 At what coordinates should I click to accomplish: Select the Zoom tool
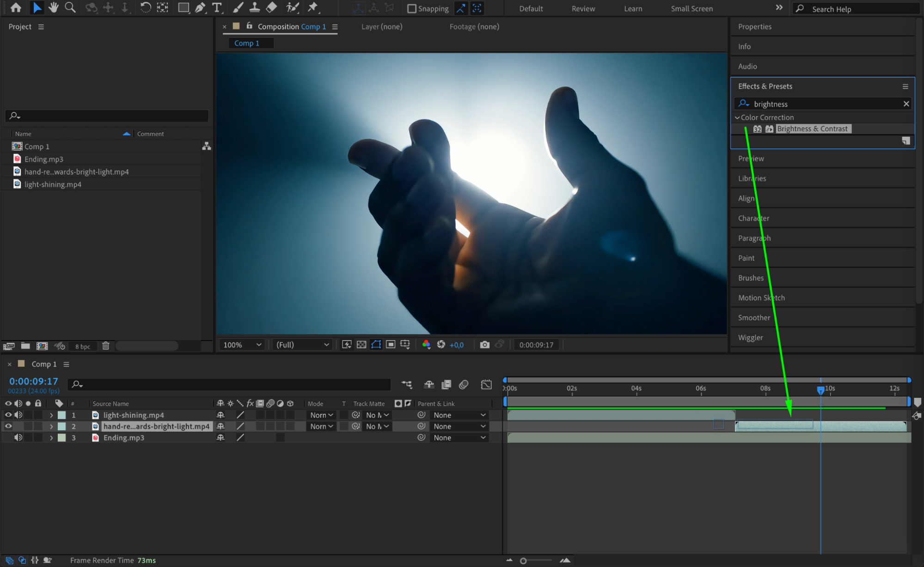(70, 7)
